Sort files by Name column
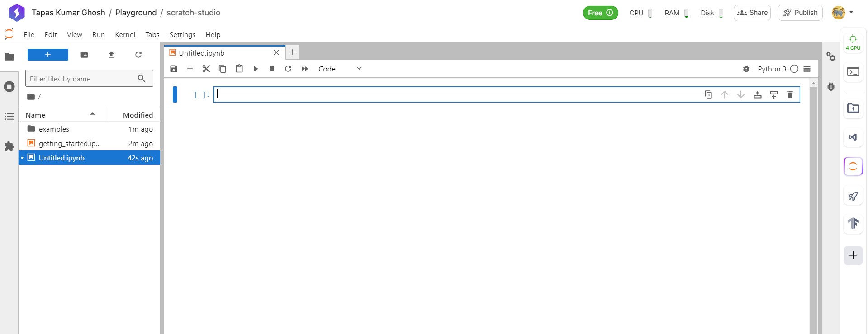Viewport: 868px width, 334px height. (x=62, y=115)
